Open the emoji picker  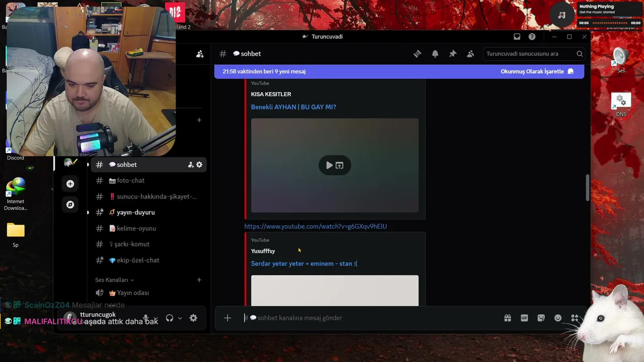point(558,318)
